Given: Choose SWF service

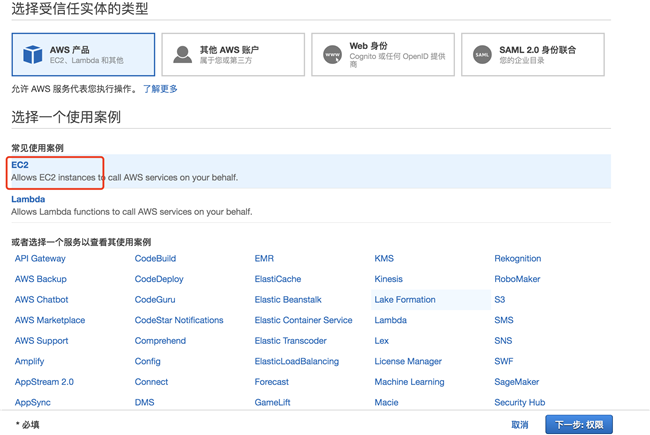Looking at the screenshot, I should click(x=504, y=361).
